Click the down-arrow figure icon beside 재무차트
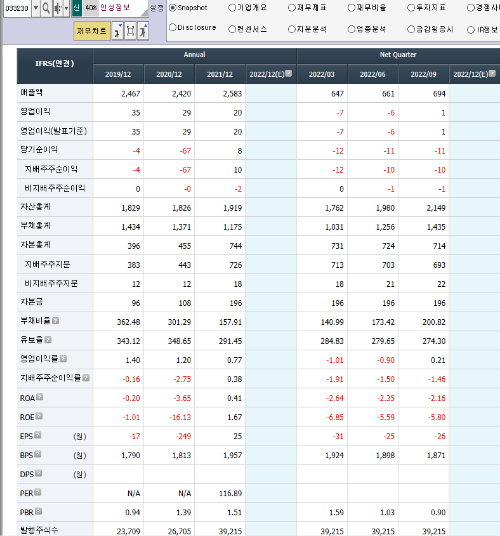Screen dimensions: 500x536 117,31
